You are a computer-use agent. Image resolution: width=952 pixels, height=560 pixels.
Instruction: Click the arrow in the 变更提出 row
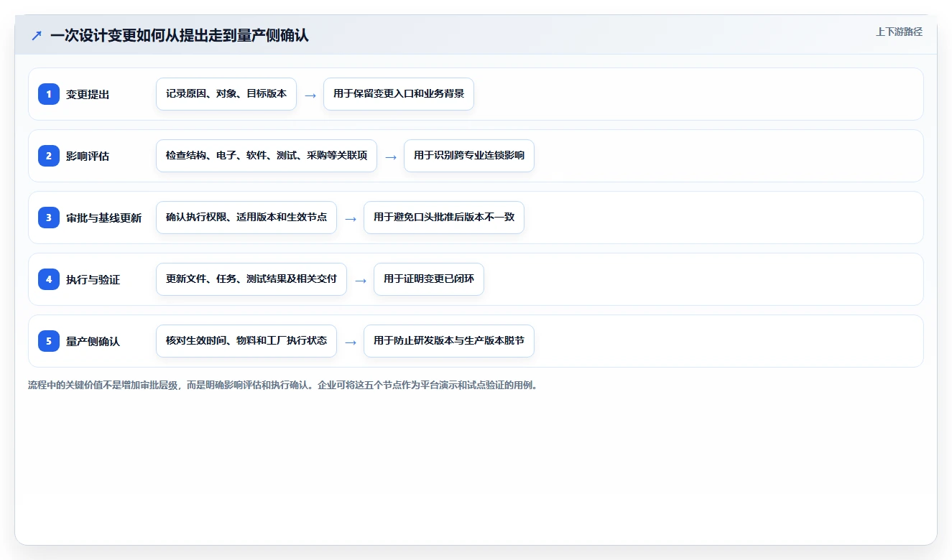310,95
